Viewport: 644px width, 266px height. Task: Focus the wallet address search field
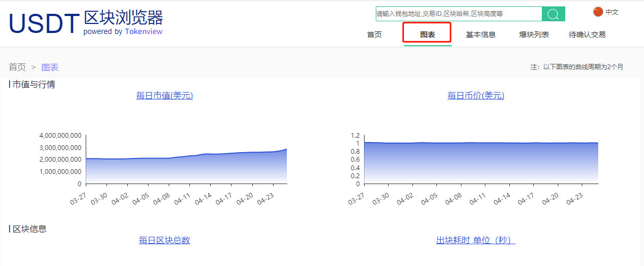pos(459,14)
